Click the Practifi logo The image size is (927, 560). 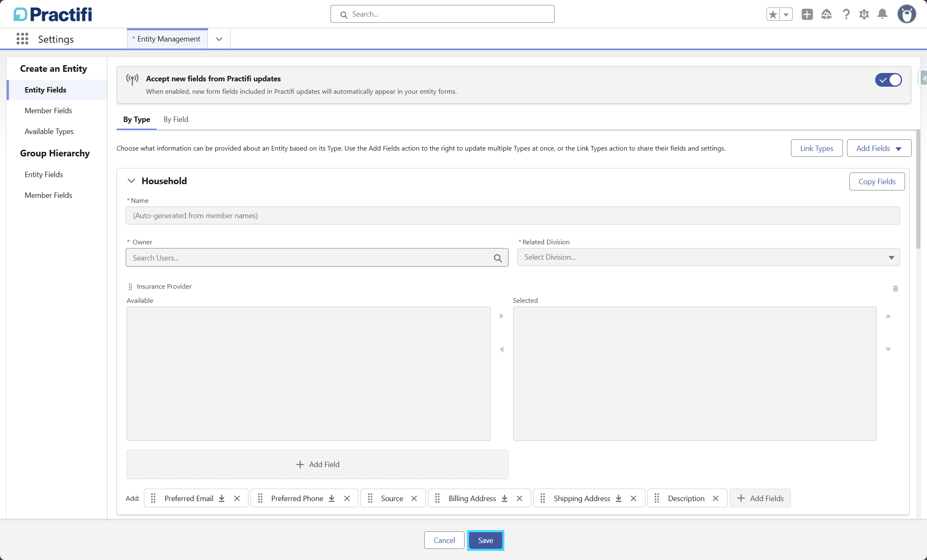(x=53, y=15)
